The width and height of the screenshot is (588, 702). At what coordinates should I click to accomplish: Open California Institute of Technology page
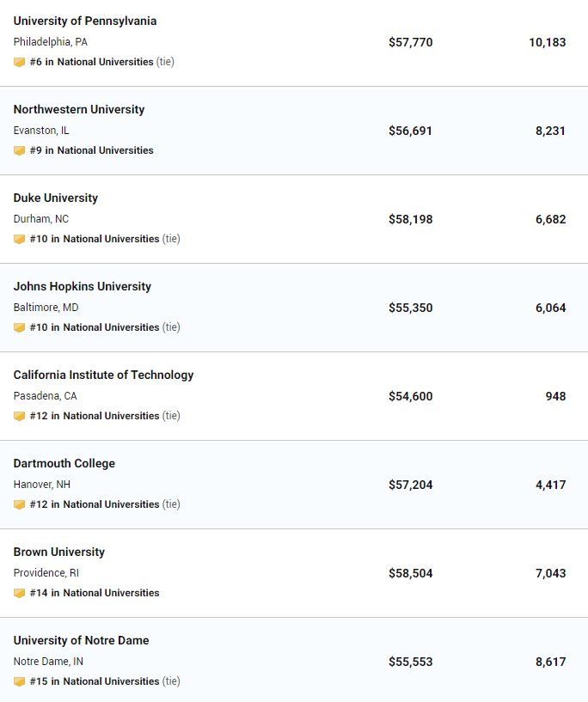[x=103, y=375]
